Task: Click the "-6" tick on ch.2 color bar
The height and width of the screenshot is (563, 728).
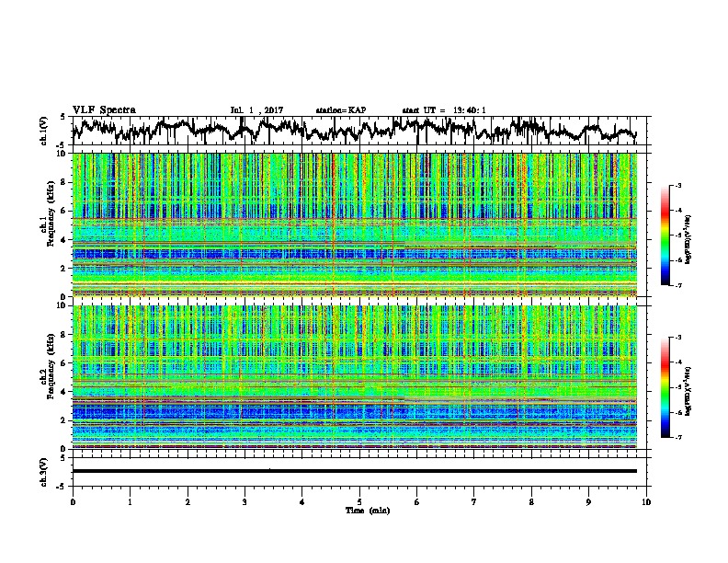Action: [x=678, y=412]
